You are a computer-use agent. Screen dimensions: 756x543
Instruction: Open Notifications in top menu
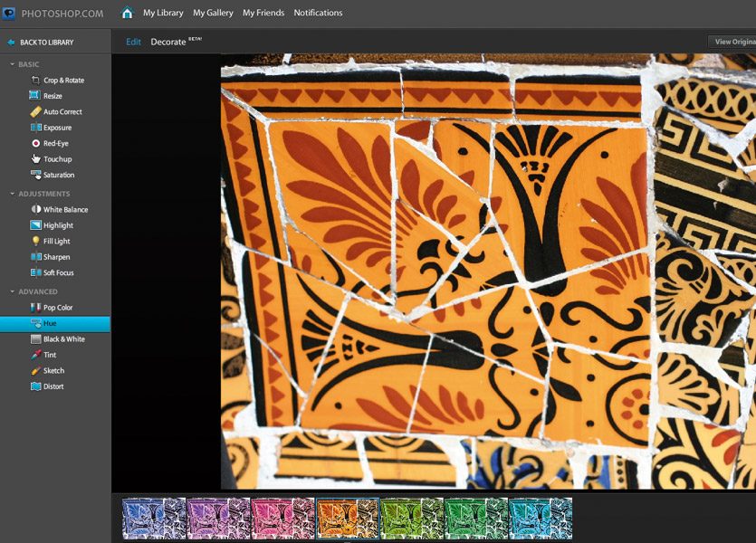coord(318,13)
